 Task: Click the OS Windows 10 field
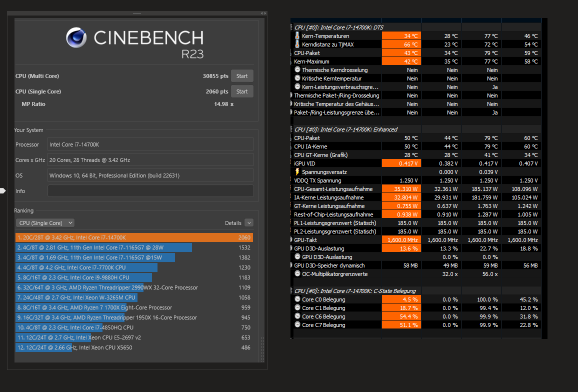click(x=150, y=175)
